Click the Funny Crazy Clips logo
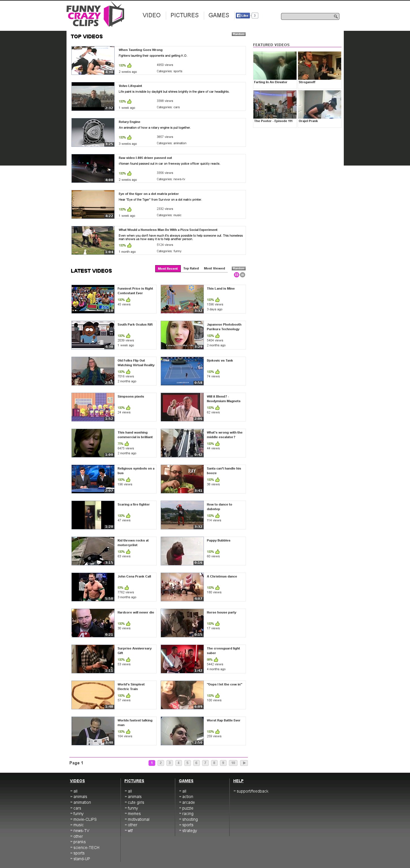The width and height of the screenshot is (410, 868). [95, 15]
